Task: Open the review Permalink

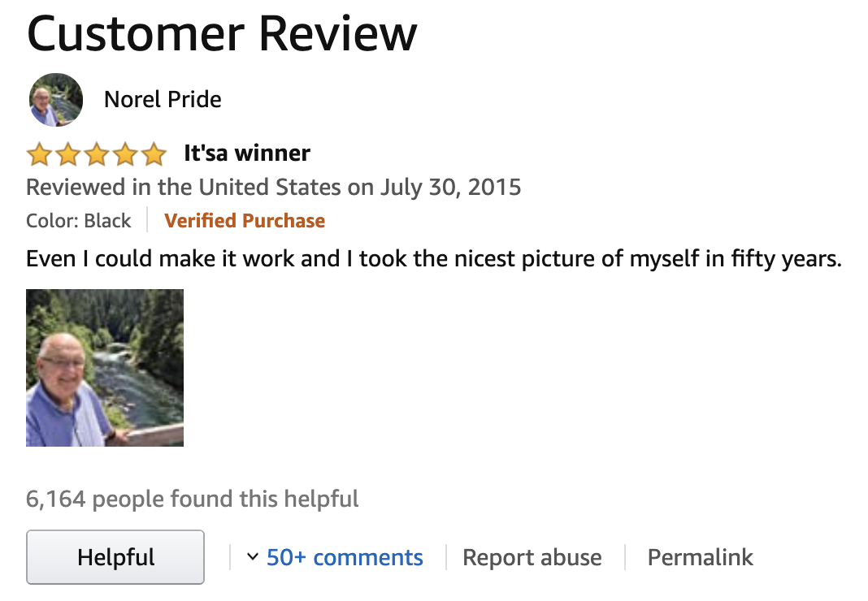Action: [x=701, y=557]
